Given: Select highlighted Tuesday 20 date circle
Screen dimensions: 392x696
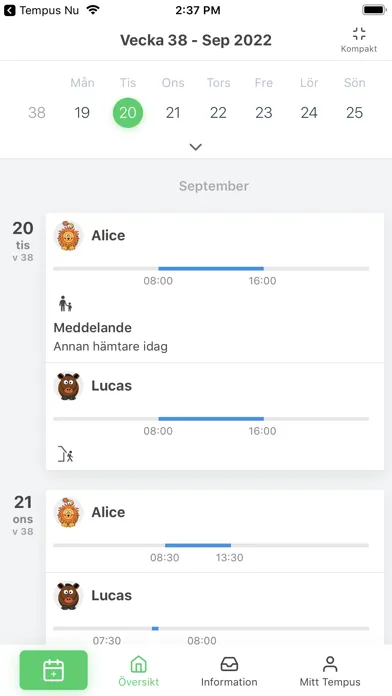Looking at the screenshot, I should coord(128,113).
